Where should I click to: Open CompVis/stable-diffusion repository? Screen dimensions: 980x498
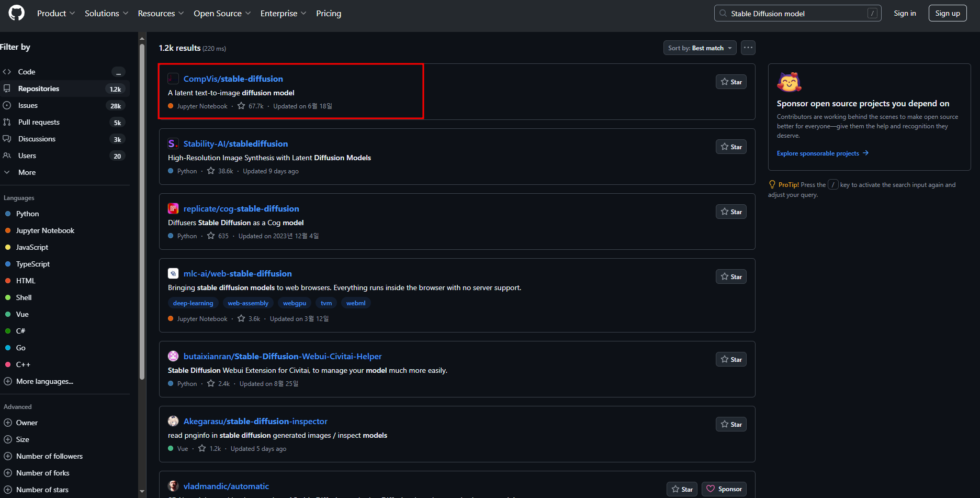(x=233, y=79)
